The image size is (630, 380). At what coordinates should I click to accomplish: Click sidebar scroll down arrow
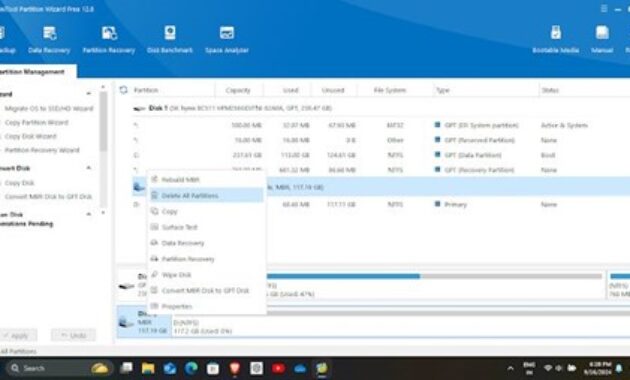point(103,212)
